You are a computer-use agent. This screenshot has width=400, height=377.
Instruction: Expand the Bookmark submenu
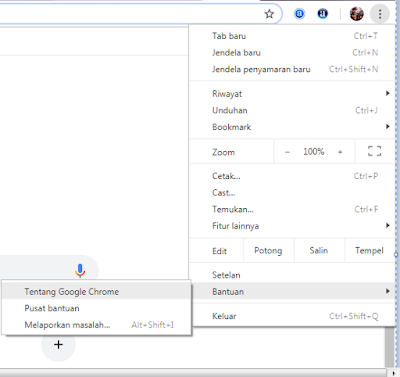point(292,127)
